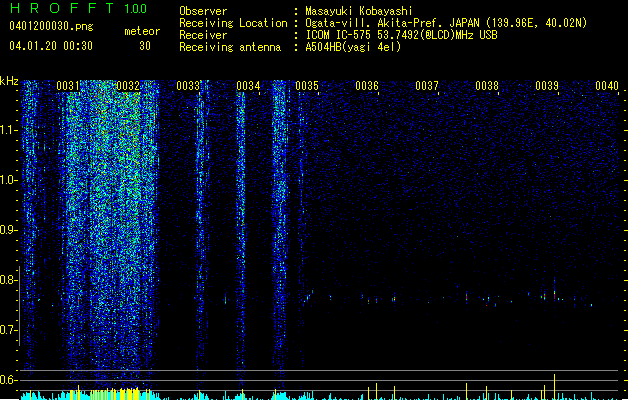This screenshot has height=400, width=629.
Task: Click the Receiving Location label
Action: tap(233, 23)
